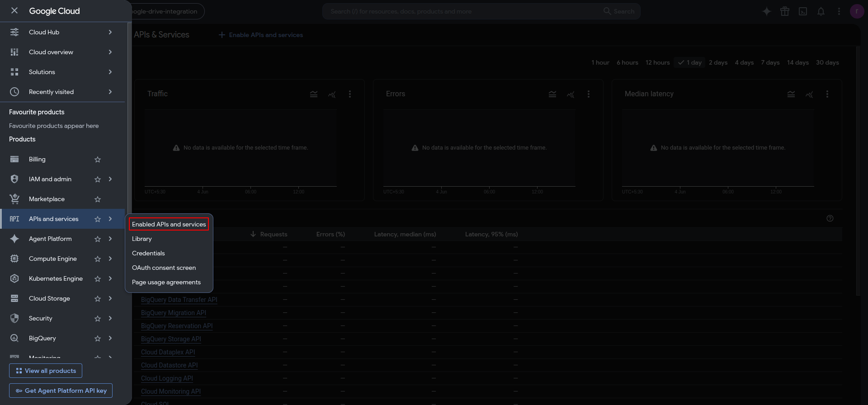Click Get Agent Platform API key button
The width and height of the screenshot is (868, 405).
61,391
